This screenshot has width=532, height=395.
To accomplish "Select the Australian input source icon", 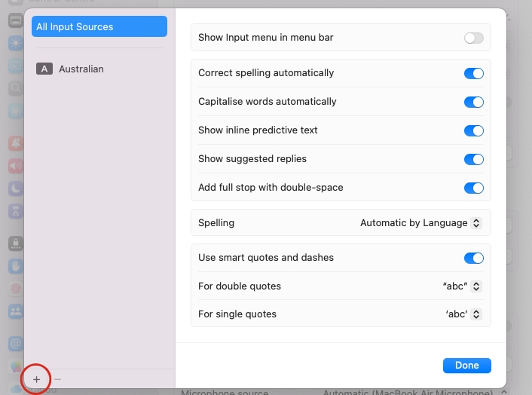I will [44, 69].
